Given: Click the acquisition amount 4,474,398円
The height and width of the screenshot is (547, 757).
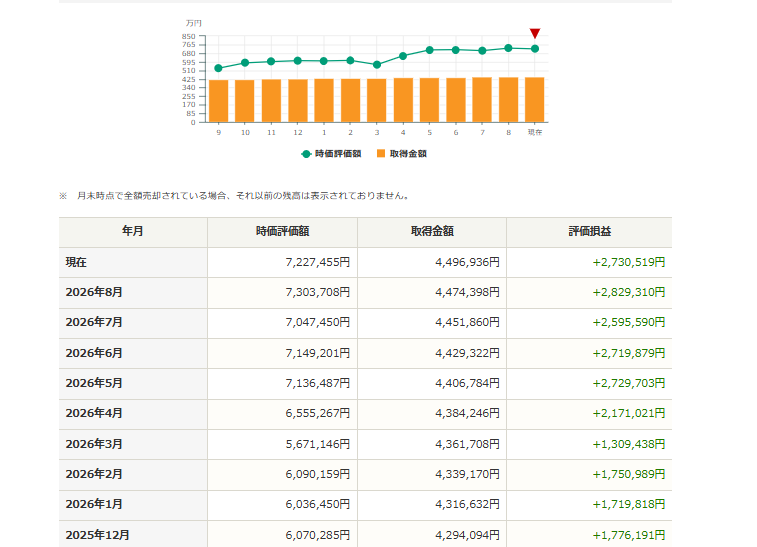Looking at the screenshot, I should click(467, 292).
